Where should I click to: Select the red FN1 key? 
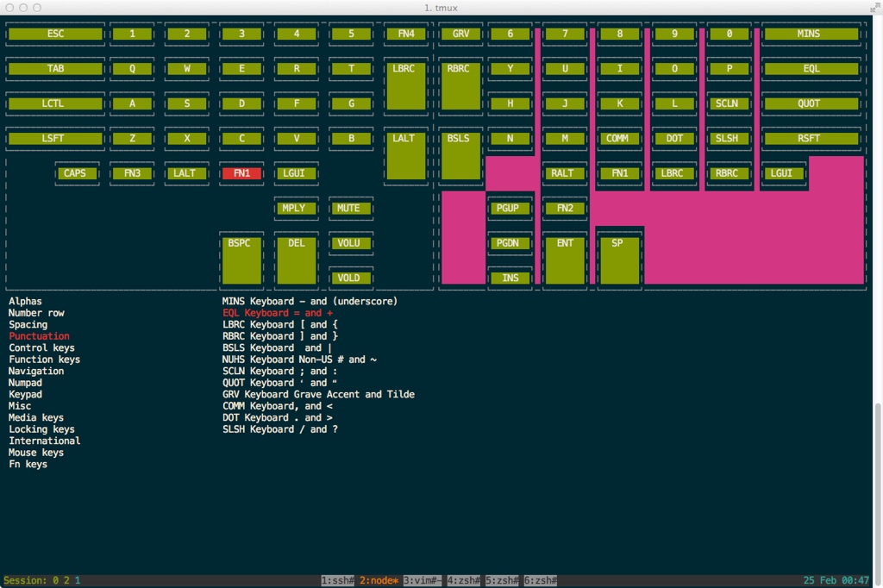(x=241, y=172)
